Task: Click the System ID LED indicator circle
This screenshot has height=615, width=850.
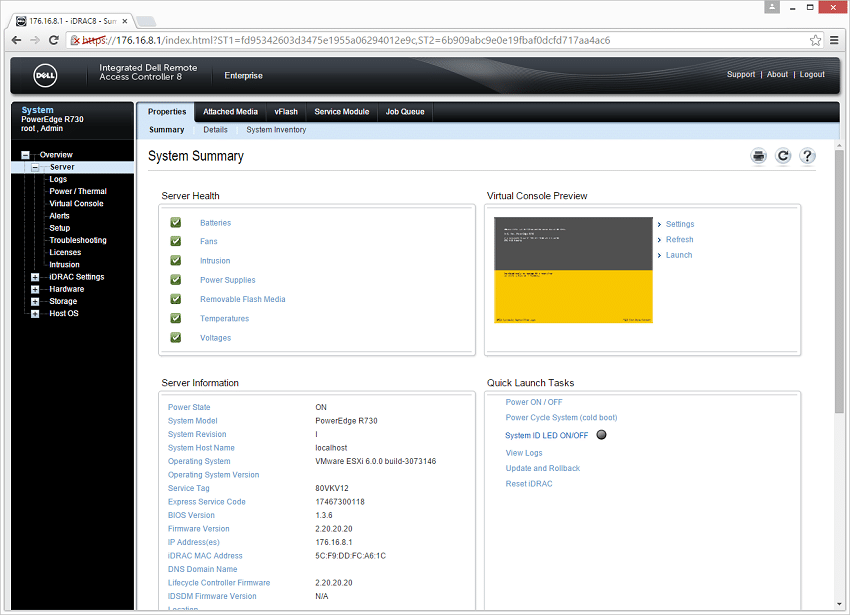Action: (x=601, y=435)
